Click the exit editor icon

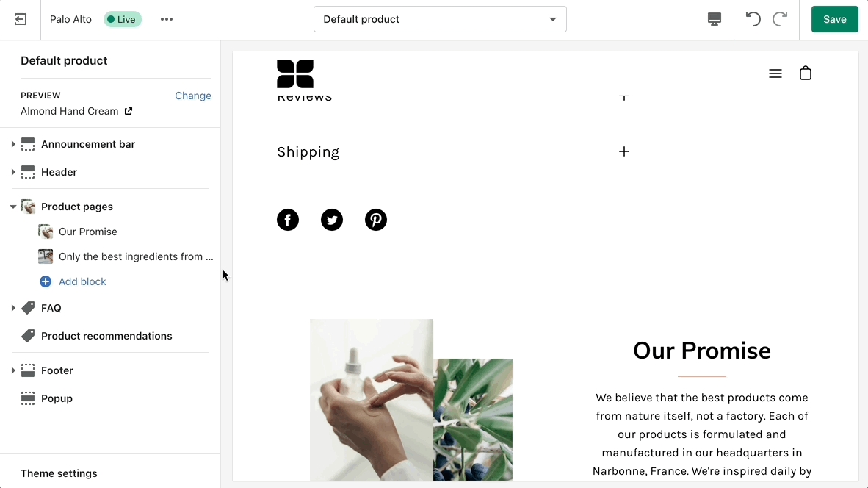[x=21, y=20]
